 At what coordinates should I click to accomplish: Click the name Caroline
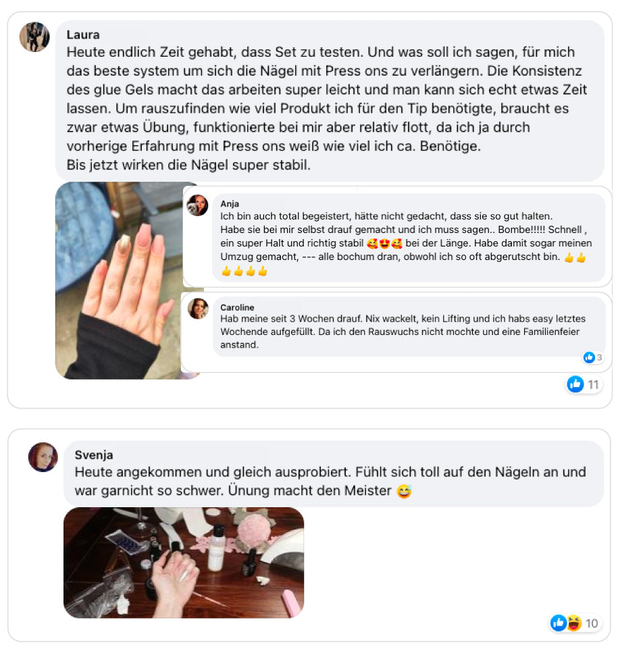coord(237,307)
